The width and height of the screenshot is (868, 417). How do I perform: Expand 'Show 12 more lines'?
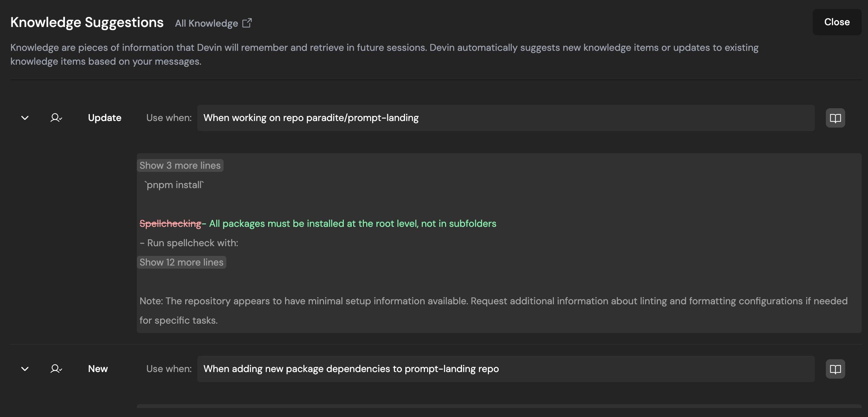click(181, 262)
